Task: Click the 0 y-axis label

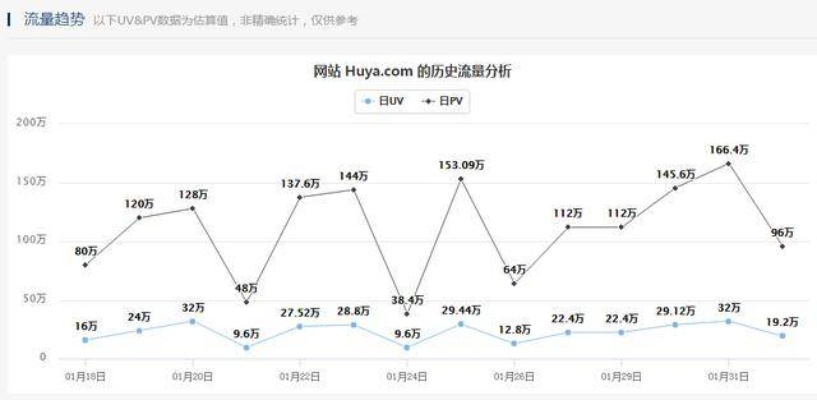Action: 43,358
